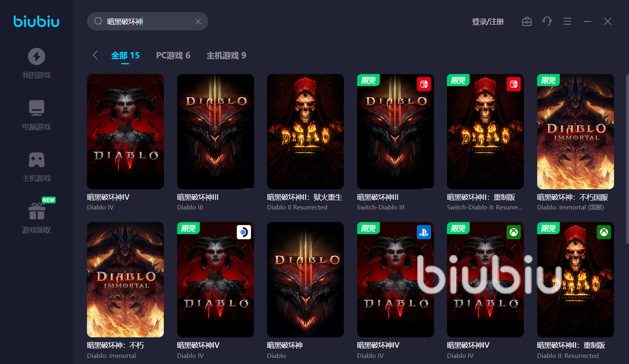Image resolution: width=629 pixels, height=364 pixels.
Task: Open the game gift claim icon
Action: pyautogui.click(x=37, y=211)
